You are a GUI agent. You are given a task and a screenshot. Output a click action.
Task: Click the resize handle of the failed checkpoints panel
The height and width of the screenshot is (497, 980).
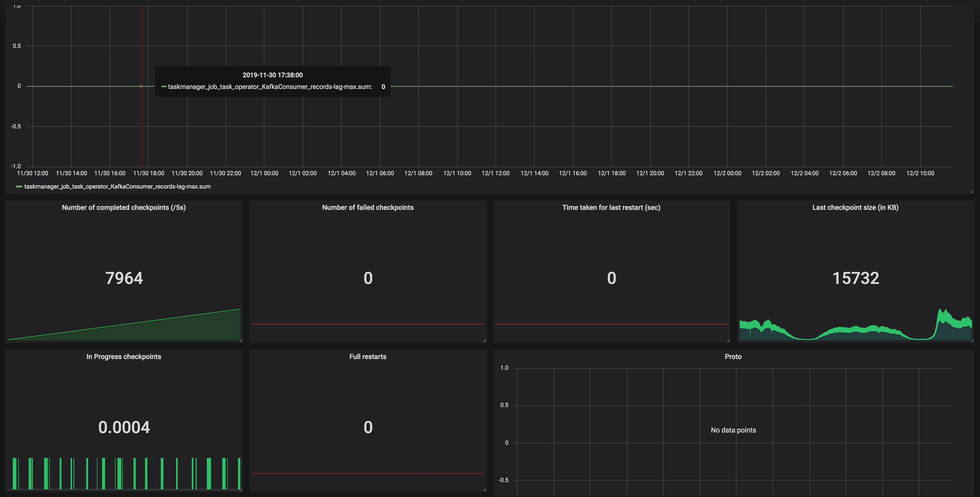pos(484,341)
